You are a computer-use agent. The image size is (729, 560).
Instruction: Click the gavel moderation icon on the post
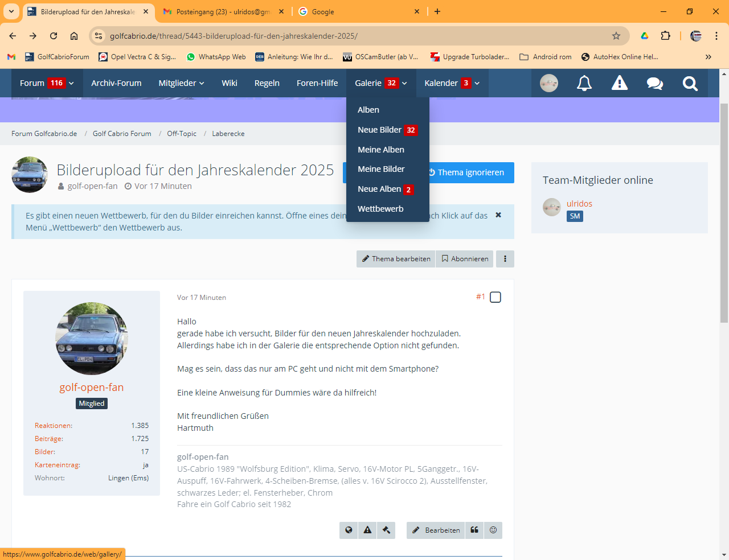(x=386, y=530)
